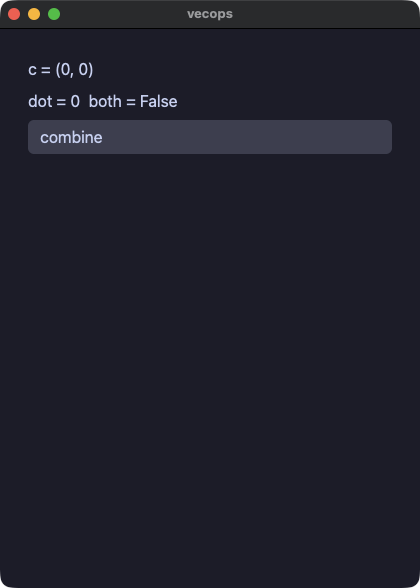Click the combine button
Viewport: 420px width, 588px height.
(210, 137)
